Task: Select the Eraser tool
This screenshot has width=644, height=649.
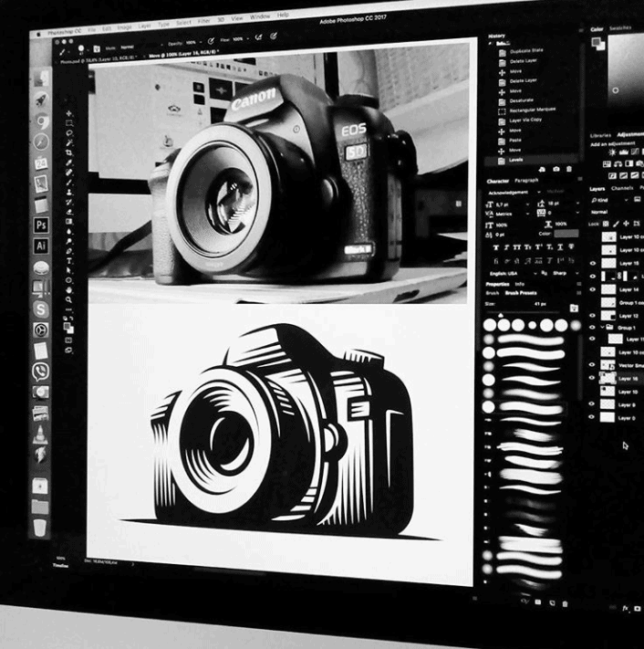Action: click(69, 212)
